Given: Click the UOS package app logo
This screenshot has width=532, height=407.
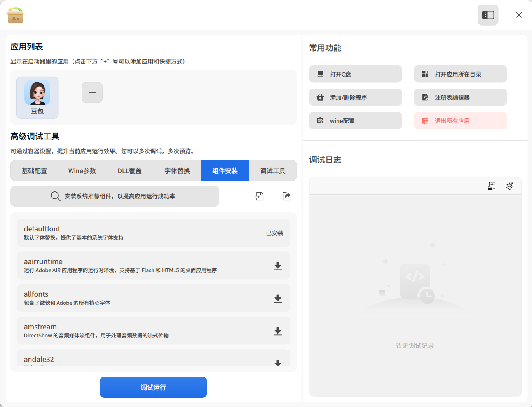Looking at the screenshot, I should click(x=15, y=15).
